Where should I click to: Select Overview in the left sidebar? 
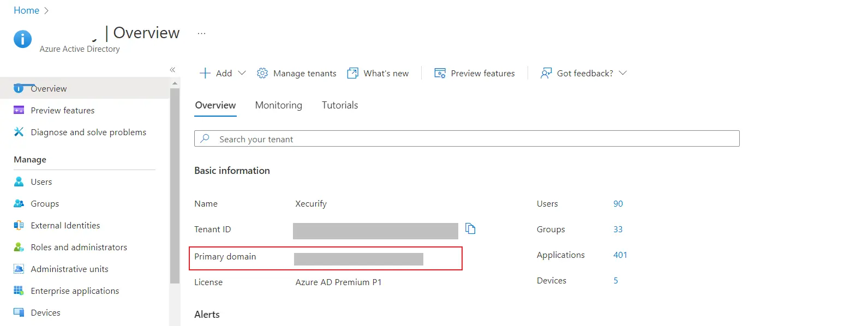click(85, 88)
